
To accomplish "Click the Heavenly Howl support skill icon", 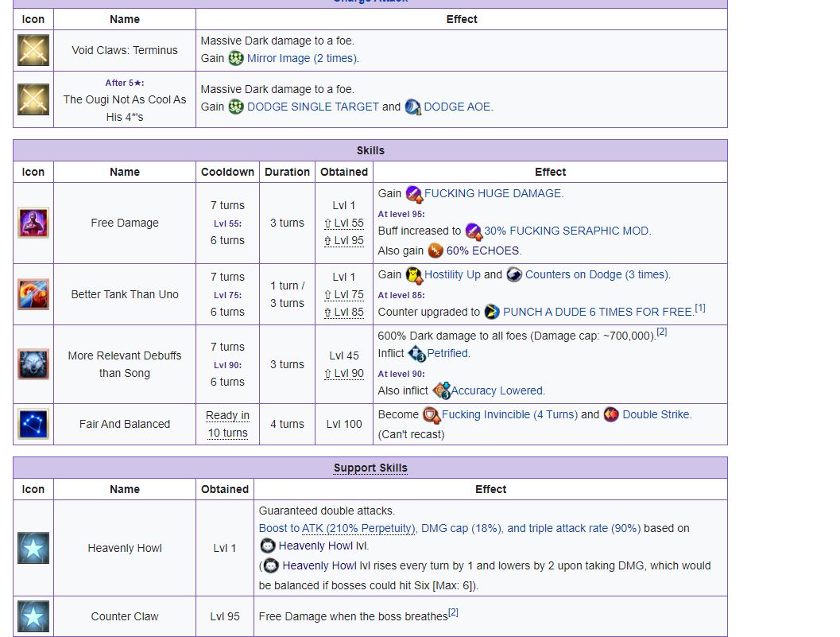I will click(x=33, y=548).
